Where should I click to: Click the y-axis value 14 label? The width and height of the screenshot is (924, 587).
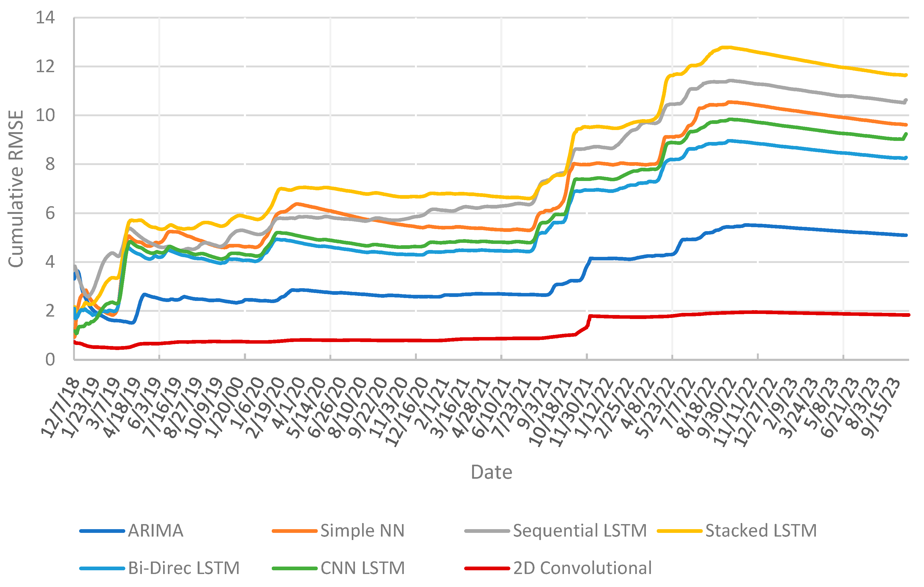(45, 18)
